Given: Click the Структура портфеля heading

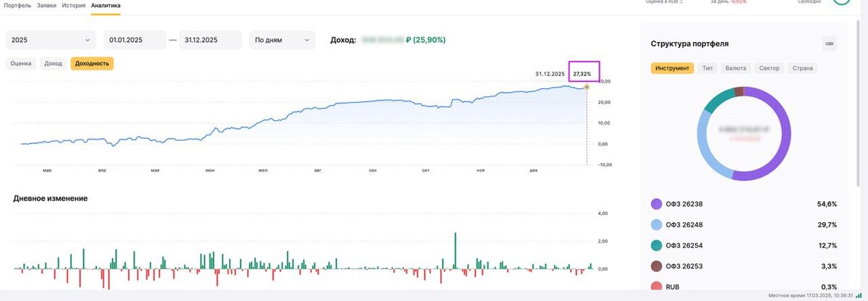Looking at the screenshot, I should click(x=689, y=44).
